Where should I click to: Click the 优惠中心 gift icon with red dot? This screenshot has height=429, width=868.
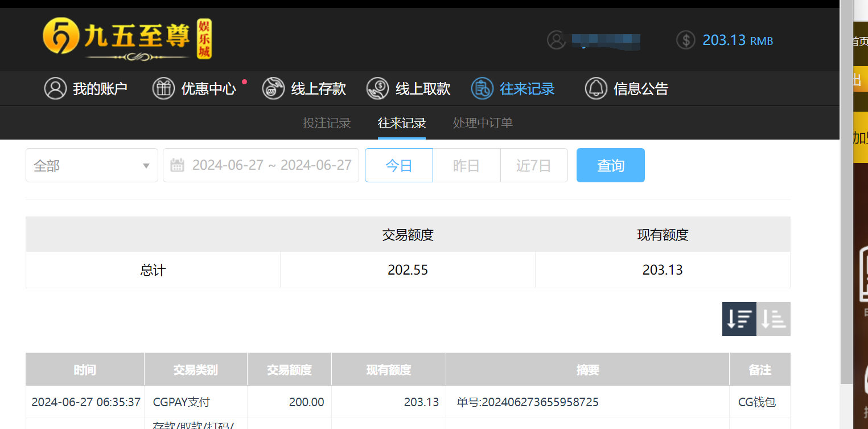(163, 88)
